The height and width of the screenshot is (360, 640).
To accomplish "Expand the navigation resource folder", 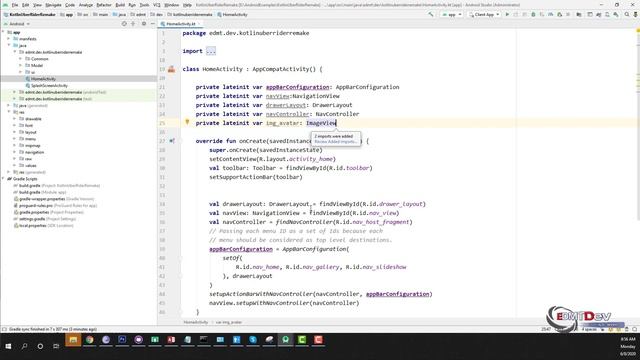I will (15, 152).
